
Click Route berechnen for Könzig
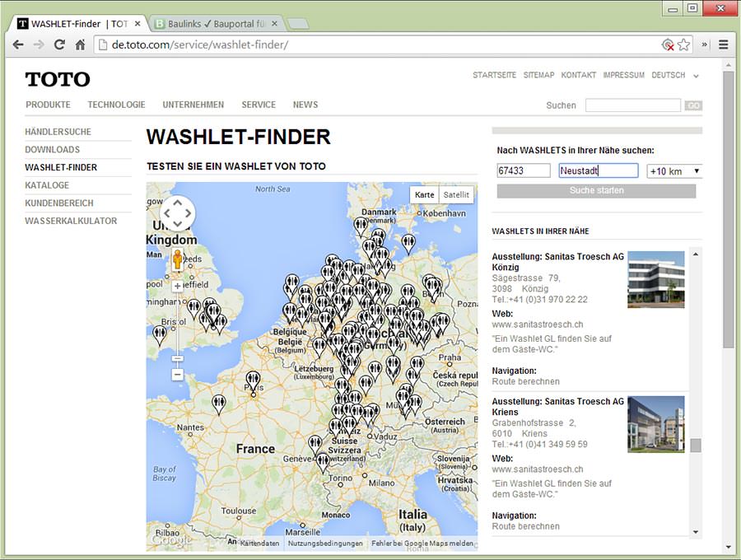pos(525,382)
